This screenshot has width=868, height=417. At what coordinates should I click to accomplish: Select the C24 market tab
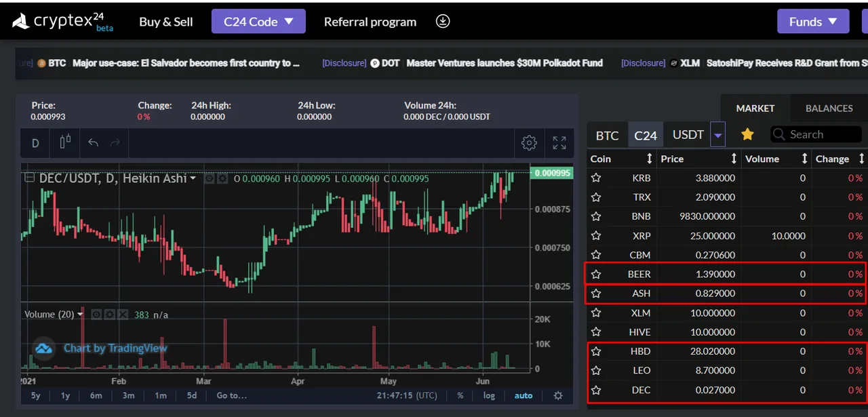click(x=646, y=135)
